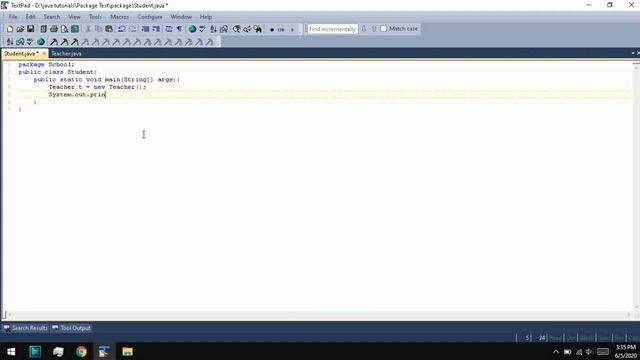Open the Search Results panel tab
The image size is (640, 360).
(26, 328)
